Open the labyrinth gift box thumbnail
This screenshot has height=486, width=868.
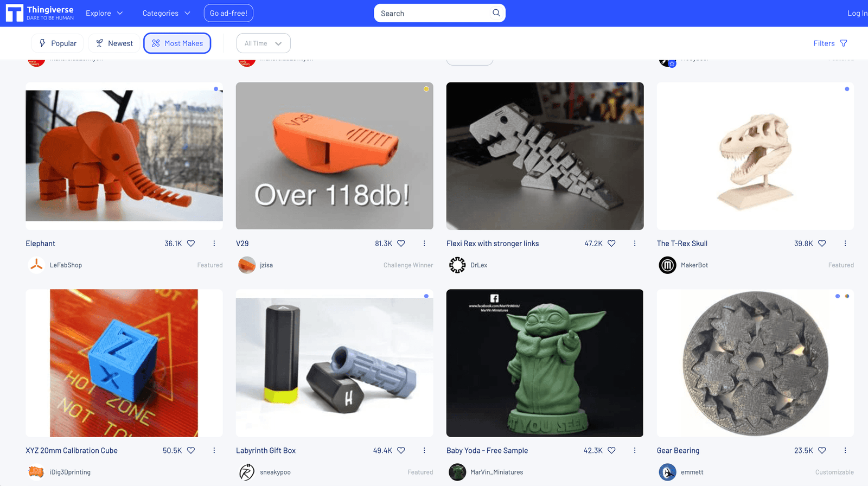coord(335,363)
